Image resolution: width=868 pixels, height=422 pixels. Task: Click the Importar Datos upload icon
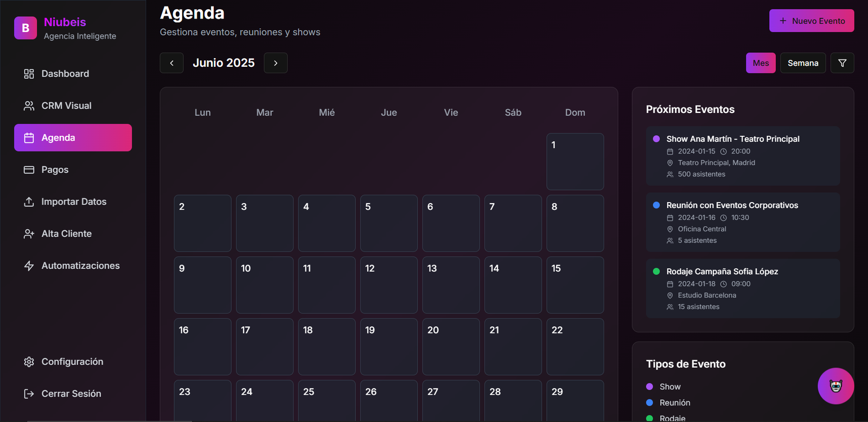(29, 202)
